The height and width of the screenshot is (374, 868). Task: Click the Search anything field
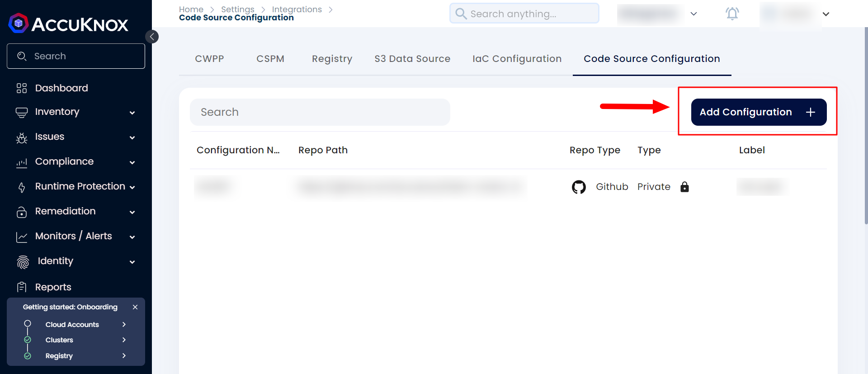pyautogui.click(x=524, y=14)
